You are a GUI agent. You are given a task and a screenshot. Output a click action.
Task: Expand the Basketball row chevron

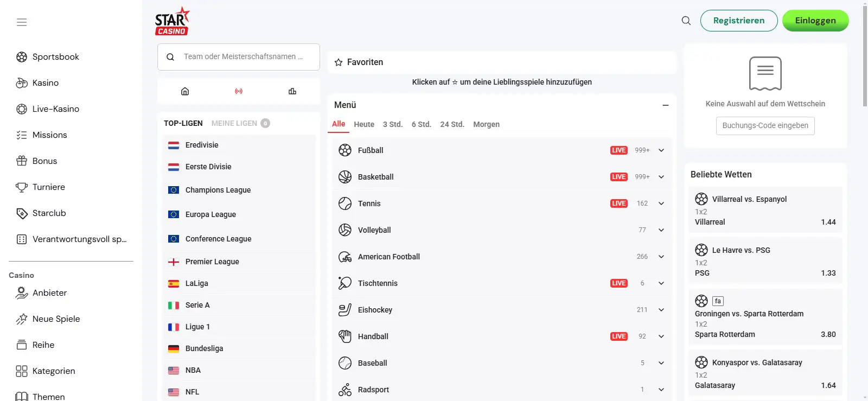click(x=661, y=177)
